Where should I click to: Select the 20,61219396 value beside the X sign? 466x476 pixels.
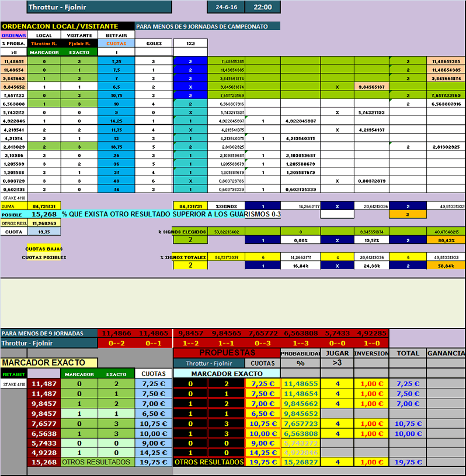[x=371, y=206]
